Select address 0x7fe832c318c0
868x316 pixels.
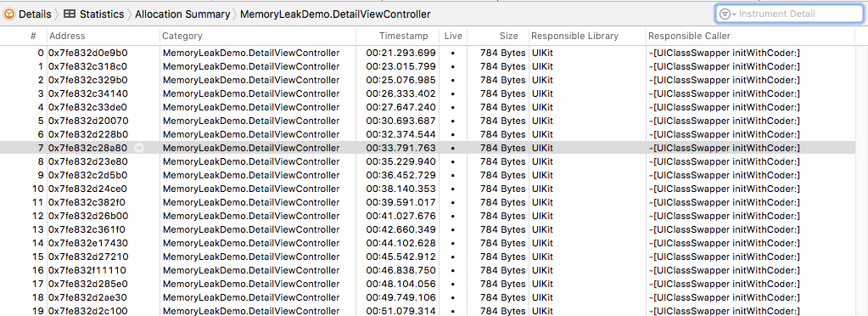click(87, 66)
